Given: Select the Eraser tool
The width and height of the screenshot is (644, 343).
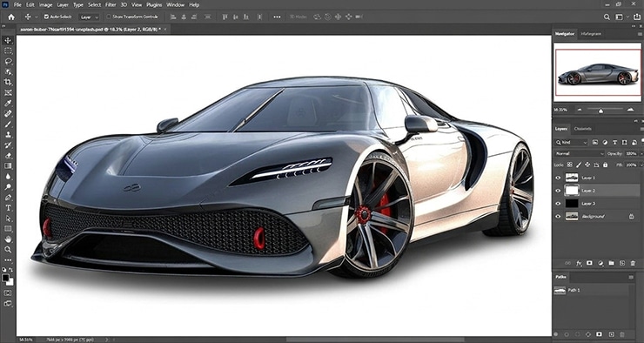Looking at the screenshot, I should (x=8, y=155).
